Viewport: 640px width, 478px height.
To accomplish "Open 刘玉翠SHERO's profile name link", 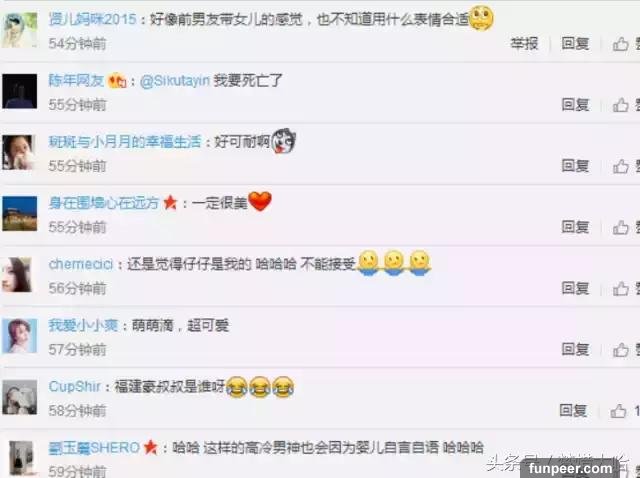I will 94,448.
